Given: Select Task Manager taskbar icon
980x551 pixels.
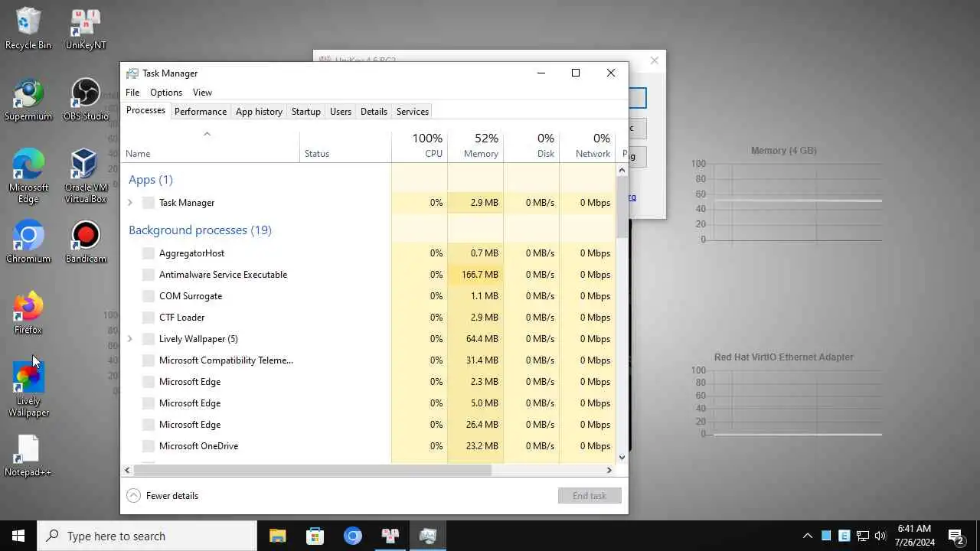Looking at the screenshot, I should tap(427, 536).
